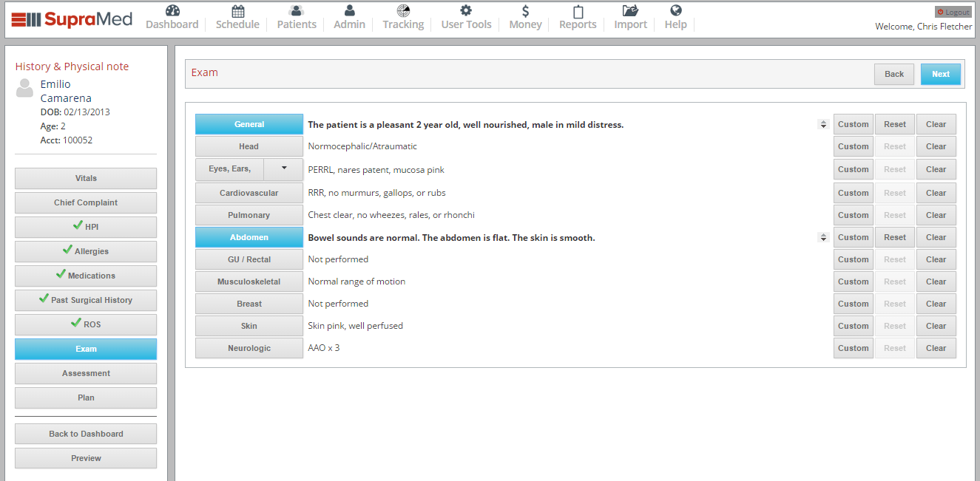The width and height of the screenshot is (980, 481).
Task: Click the Import folder icon
Action: coord(630,11)
